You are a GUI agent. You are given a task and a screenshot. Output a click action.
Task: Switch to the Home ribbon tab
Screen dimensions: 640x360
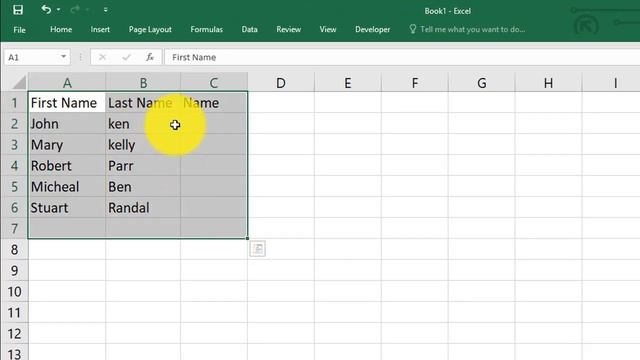pos(61,29)
